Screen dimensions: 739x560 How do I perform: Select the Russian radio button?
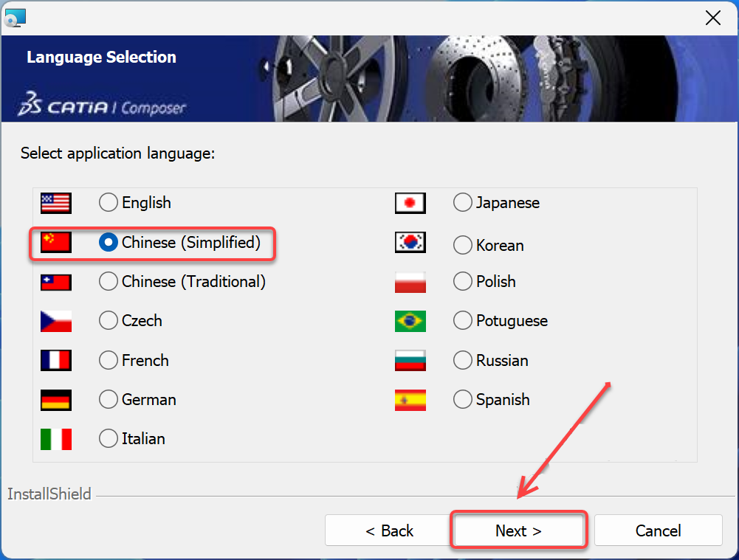pyautogui.click(x=462, y=360)
